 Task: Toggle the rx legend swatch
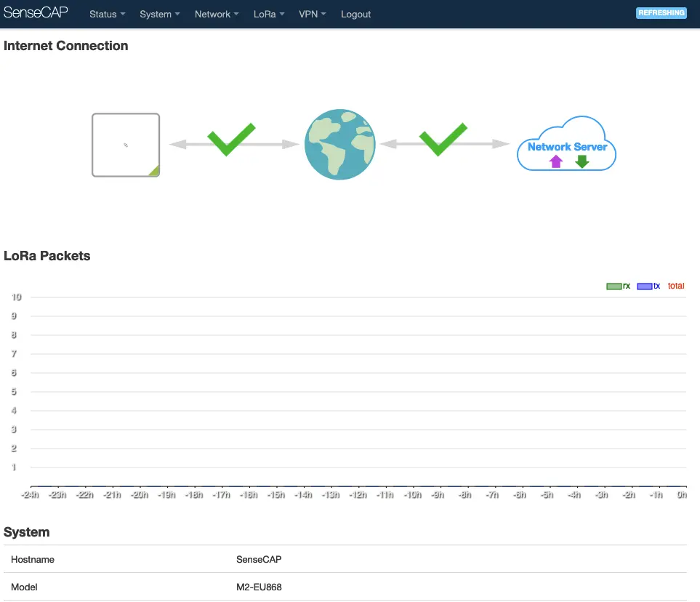click(613, 286)
